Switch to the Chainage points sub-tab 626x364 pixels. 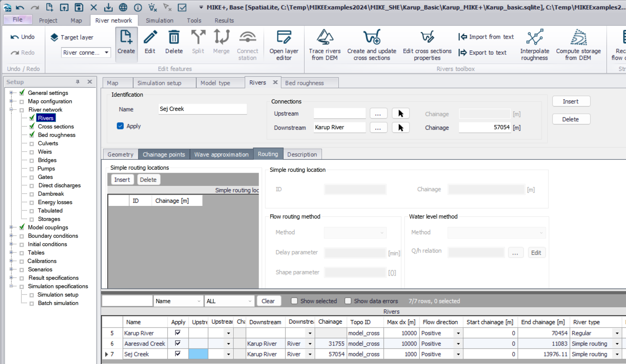(x=164, y=154)
